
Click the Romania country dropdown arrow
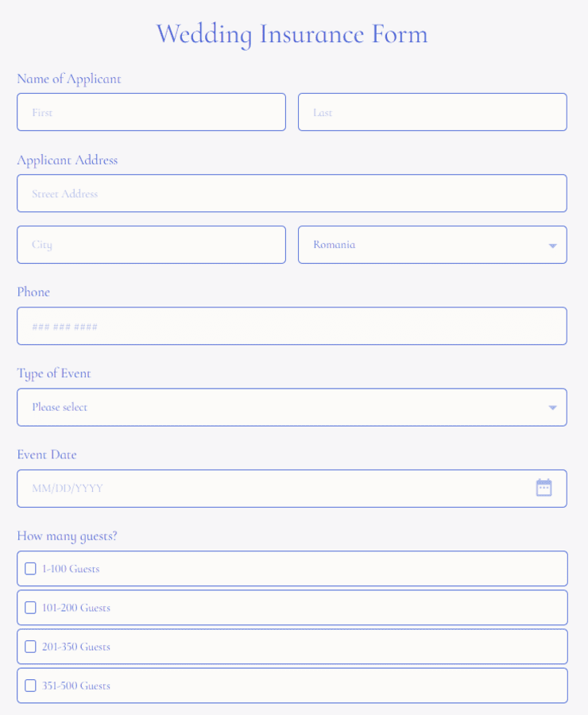click(552, 245)
